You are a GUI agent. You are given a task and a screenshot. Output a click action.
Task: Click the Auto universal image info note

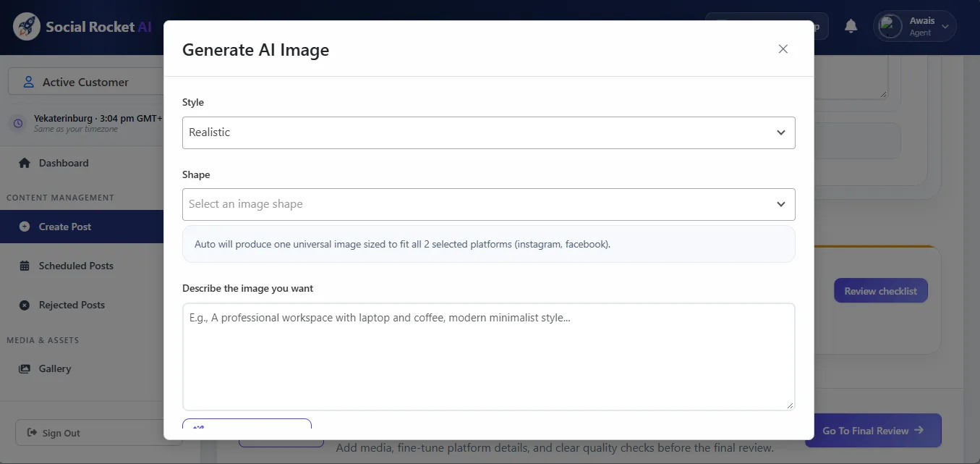pos(488,244)
